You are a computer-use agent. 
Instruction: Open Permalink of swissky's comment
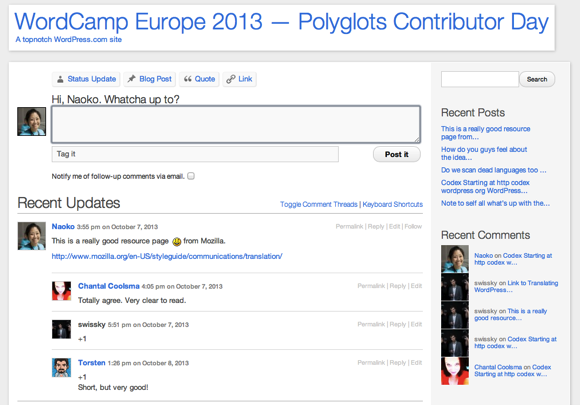click(x=371, y=324)
